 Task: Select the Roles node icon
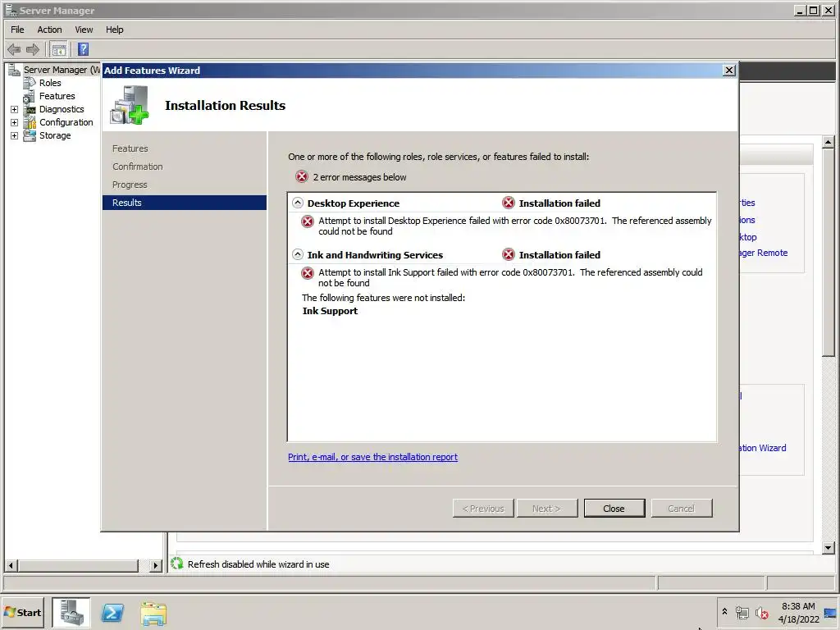pos(30,83)
